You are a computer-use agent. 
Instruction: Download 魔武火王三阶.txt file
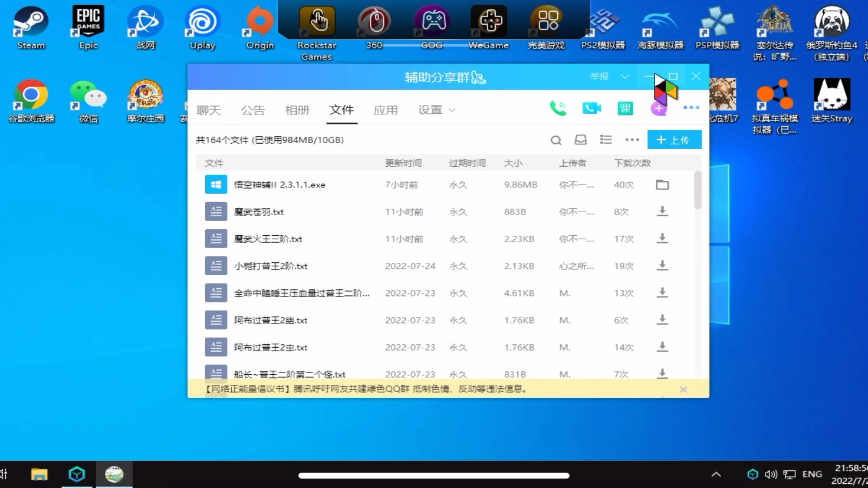662,239
